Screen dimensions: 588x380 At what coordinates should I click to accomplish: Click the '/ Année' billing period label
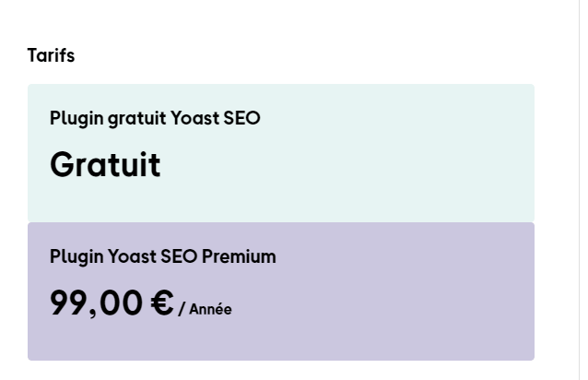pyautogui.click(x=205, y=309)
